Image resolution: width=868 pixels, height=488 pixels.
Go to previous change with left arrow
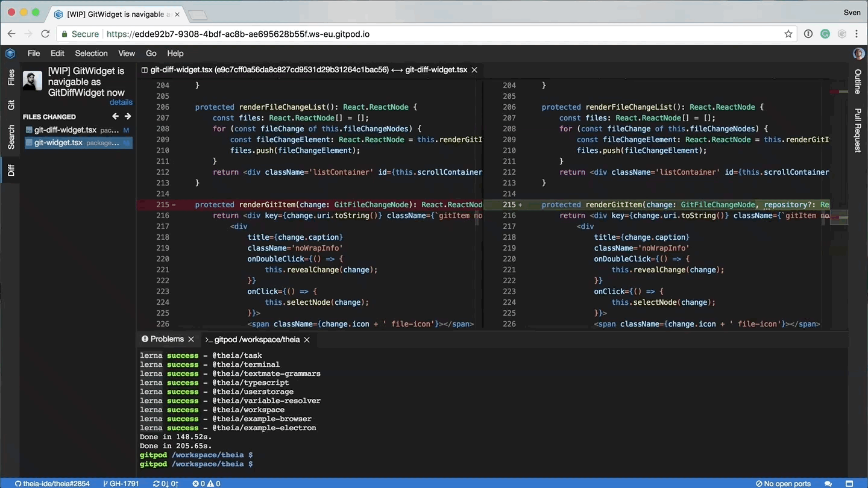116,116
